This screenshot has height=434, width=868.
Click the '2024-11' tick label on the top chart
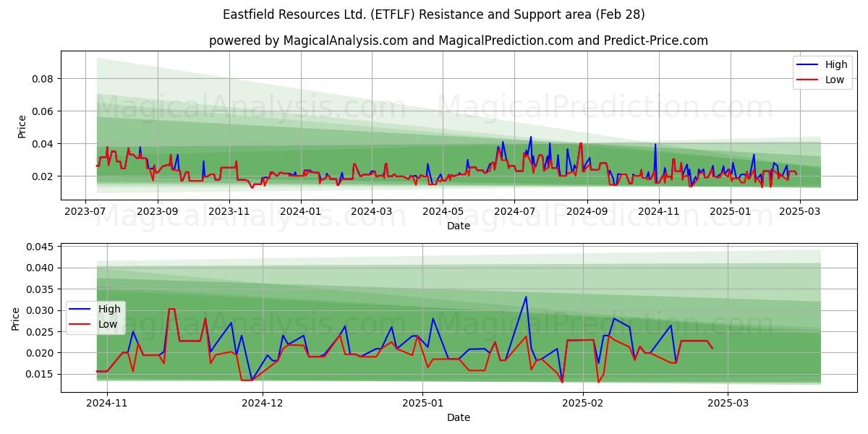(x=658, y=211)
